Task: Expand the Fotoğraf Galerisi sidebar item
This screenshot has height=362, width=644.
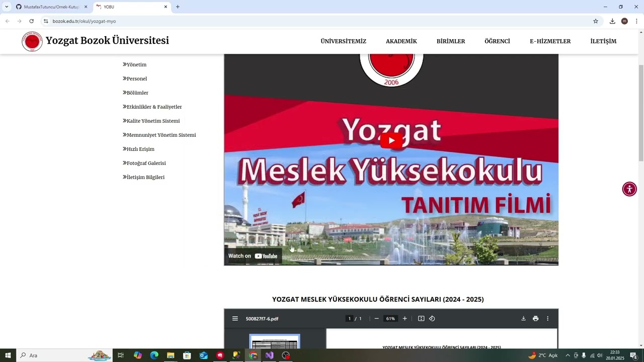Action: pyautogui.click(x=144, y=163)
